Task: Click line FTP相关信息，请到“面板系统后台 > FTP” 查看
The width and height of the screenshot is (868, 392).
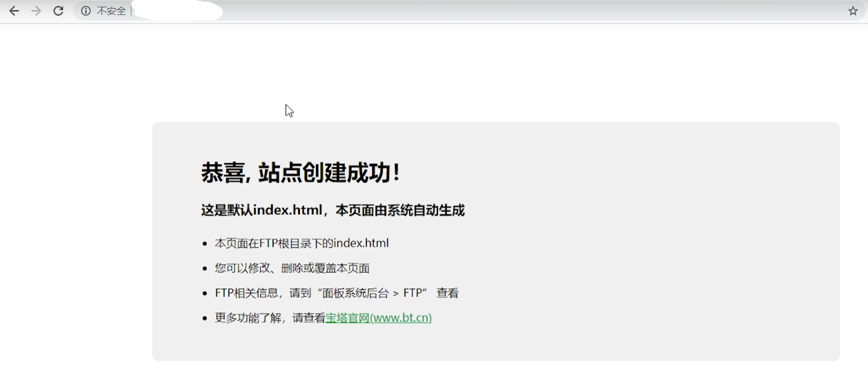Action: tap(337, 293)
